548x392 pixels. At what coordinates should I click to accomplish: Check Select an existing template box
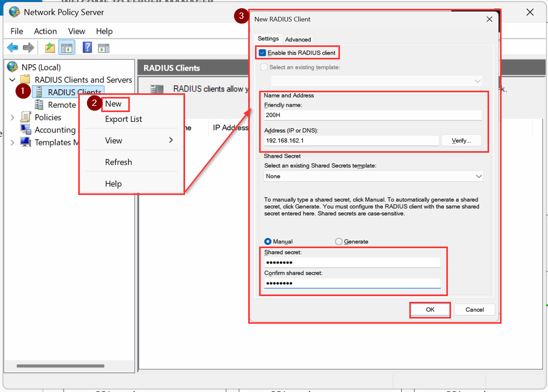click(x=264, y=67)
